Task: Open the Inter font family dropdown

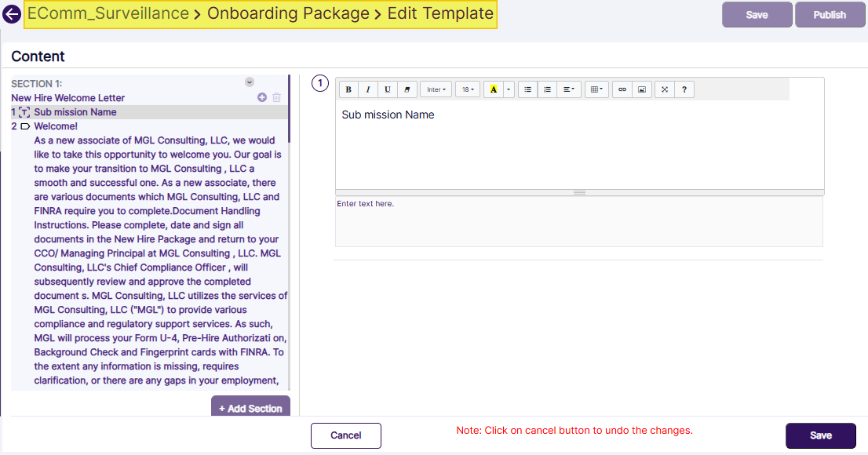Action: tap(436, 89)
